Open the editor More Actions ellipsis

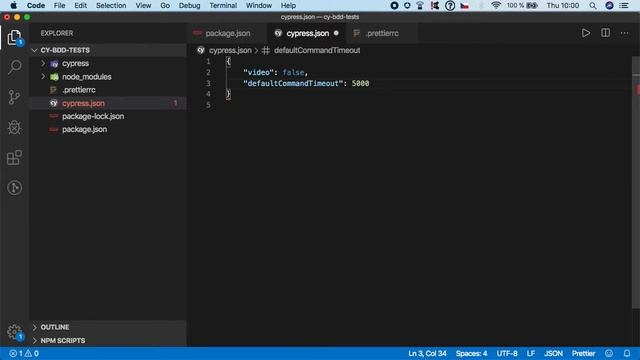[624, 33]
